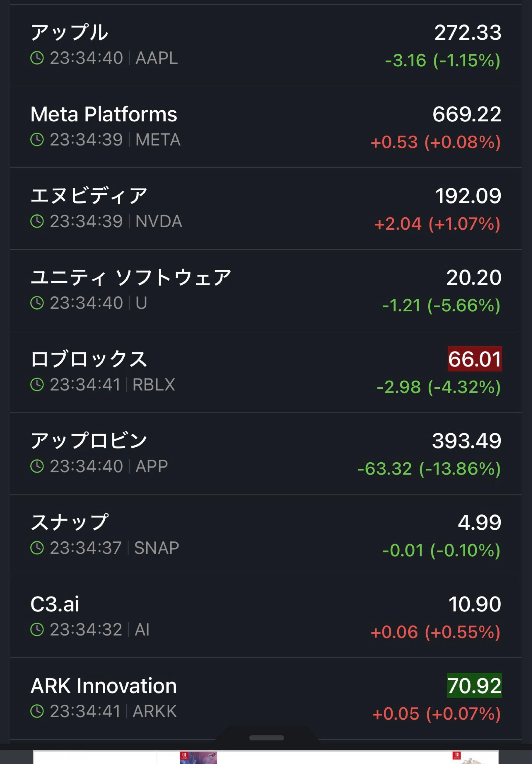Open the アップル stock name
This screenshot has height=764, width=532.
(70, 33)
